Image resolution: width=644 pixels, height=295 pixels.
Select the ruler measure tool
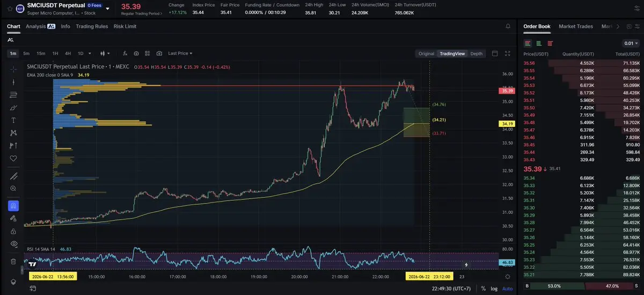click(x=13, y=176)
